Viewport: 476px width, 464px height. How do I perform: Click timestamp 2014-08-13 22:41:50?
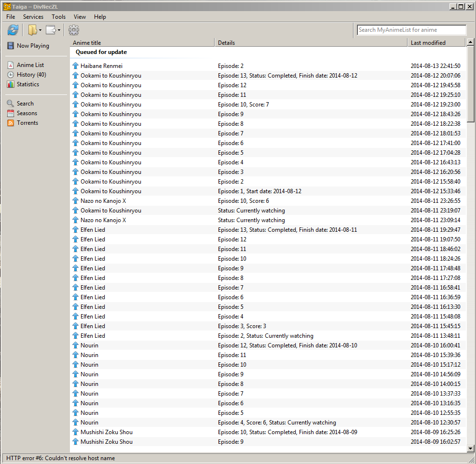coord(435,66)
